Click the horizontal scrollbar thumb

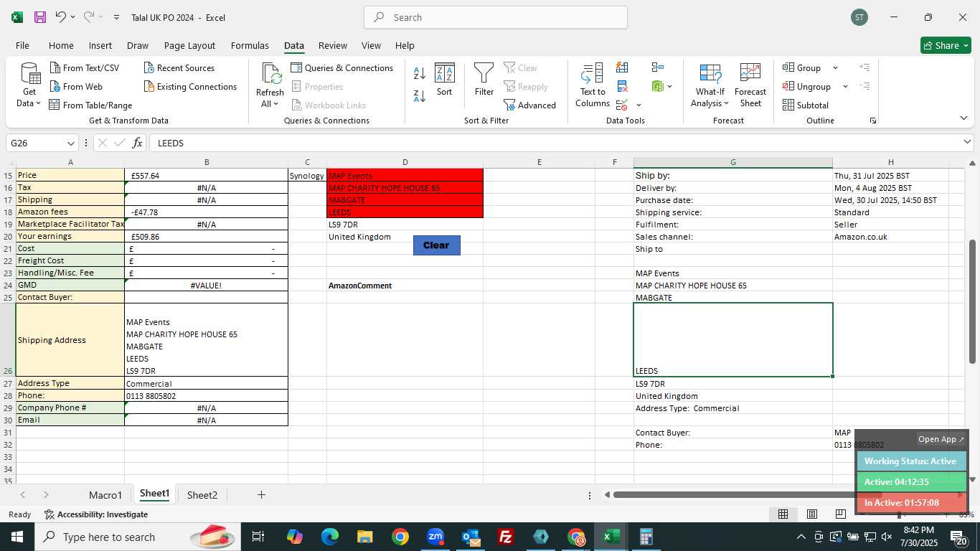point(746,495)
